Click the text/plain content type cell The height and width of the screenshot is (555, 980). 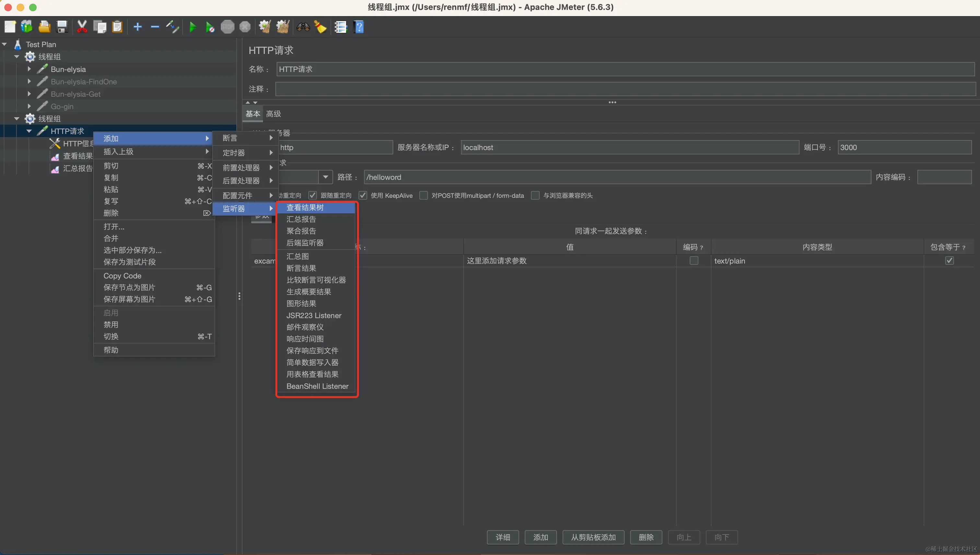coord(817,261)
